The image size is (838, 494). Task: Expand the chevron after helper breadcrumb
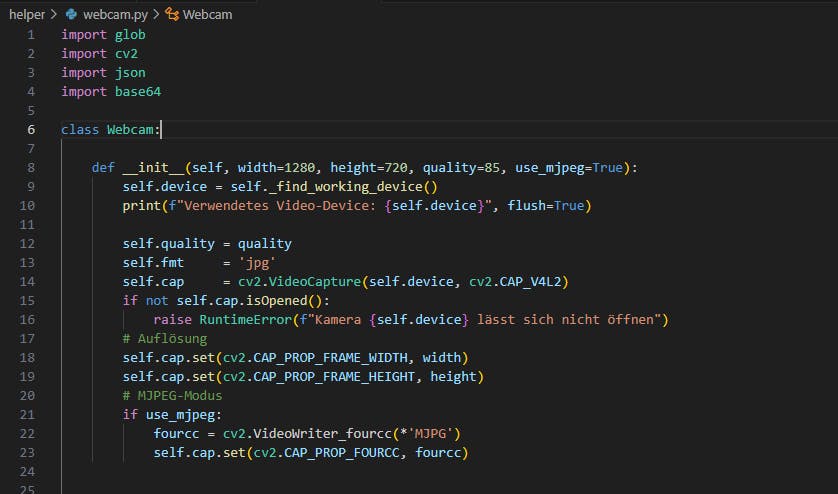click(53, 14)
